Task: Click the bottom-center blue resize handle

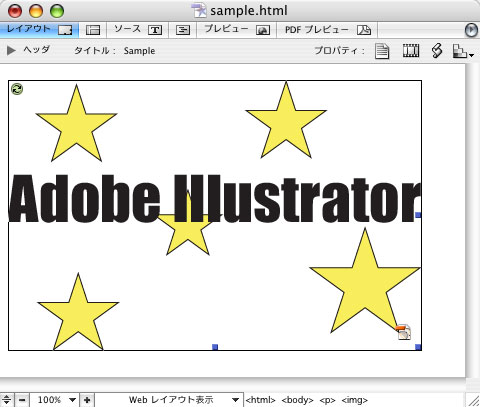Action: 215,347
